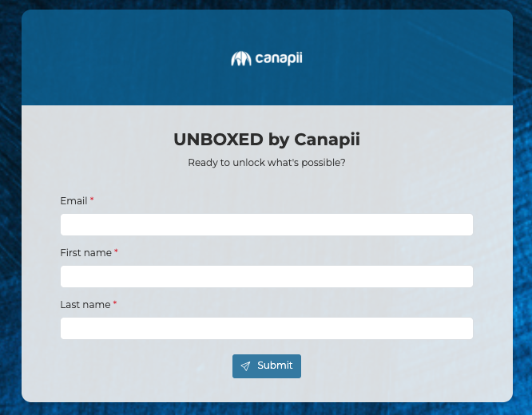532x415 pixels.
Task: Click the Canapii wordmark in header
Action: [x=279, y=58]
